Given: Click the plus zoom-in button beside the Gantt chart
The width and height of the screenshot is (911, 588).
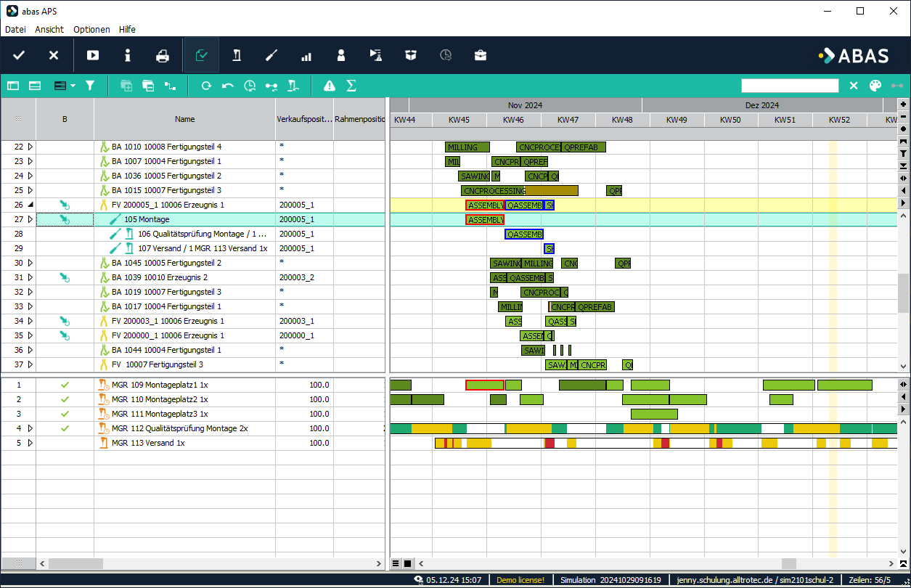Looking at the screenshot, I should pyautogui.click(x=903, y=104).
